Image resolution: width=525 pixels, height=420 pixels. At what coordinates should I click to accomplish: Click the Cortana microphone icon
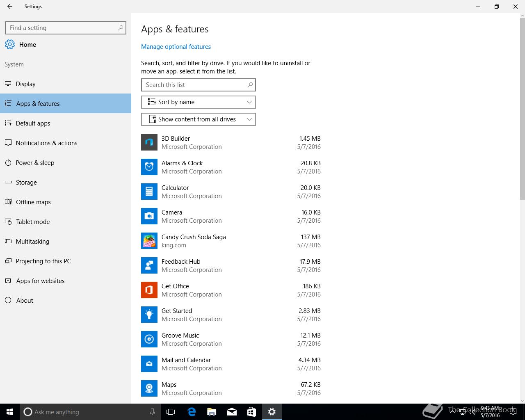point(152,412)
